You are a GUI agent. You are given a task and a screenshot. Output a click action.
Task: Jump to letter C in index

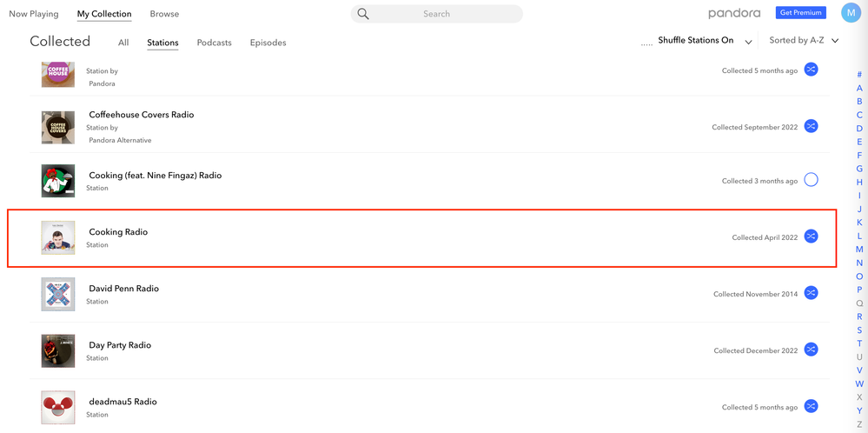coord(859,115)
